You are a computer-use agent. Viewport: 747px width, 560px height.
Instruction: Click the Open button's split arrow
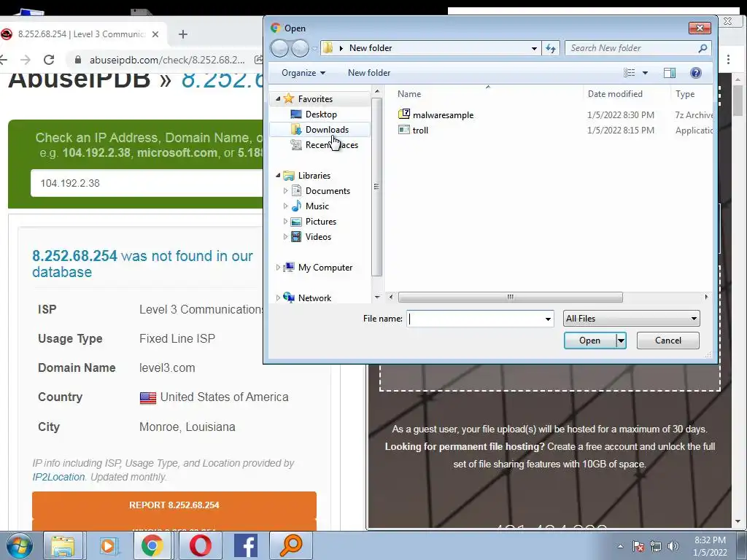click(621, 341)
